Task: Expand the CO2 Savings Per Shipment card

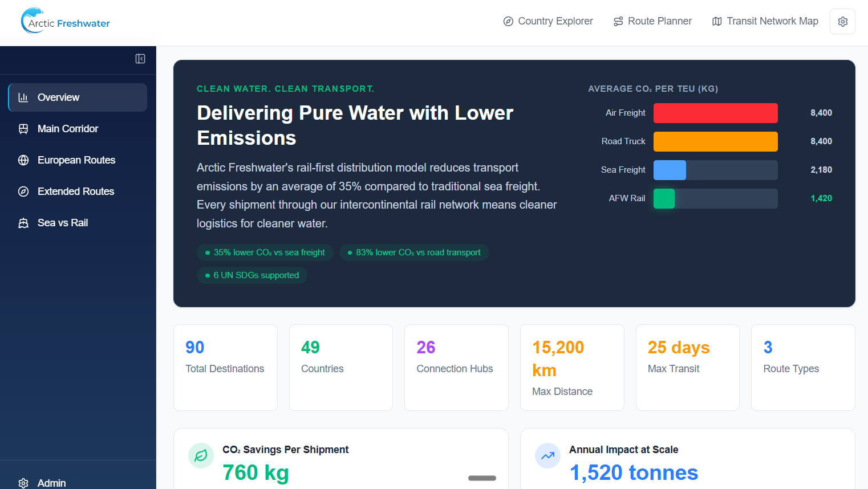Action: click(x=482, y=479)
